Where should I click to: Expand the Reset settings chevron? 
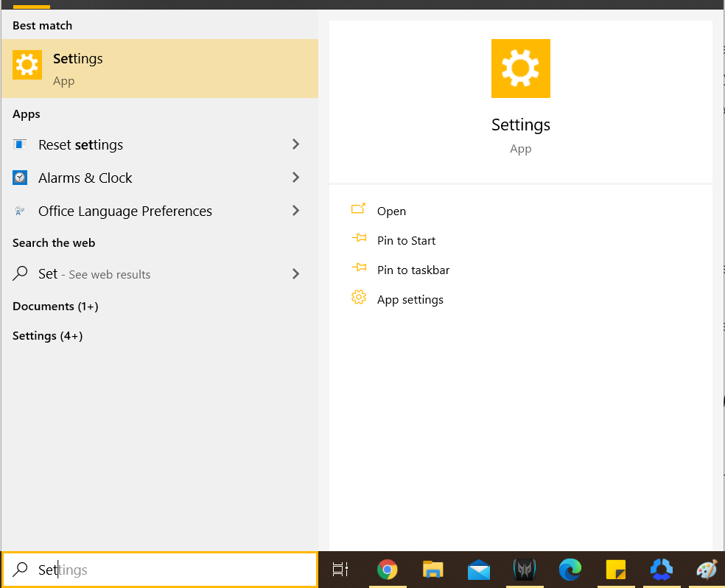pyautogui.click(x=296, y=144)
